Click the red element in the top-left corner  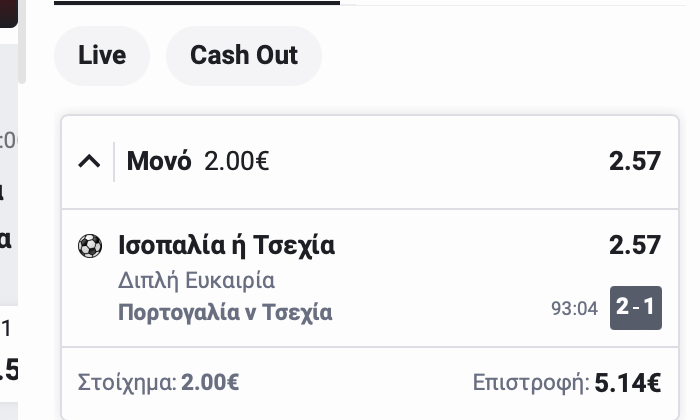(8, 10)
